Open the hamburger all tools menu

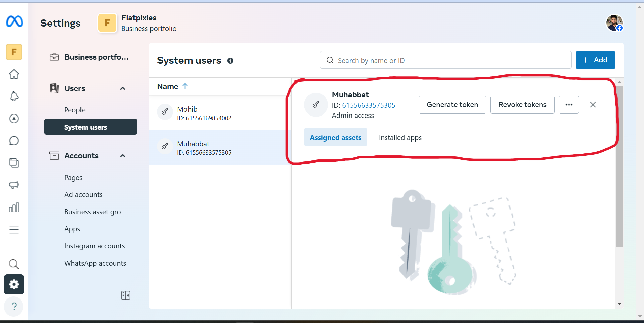(x=14, y=230)
